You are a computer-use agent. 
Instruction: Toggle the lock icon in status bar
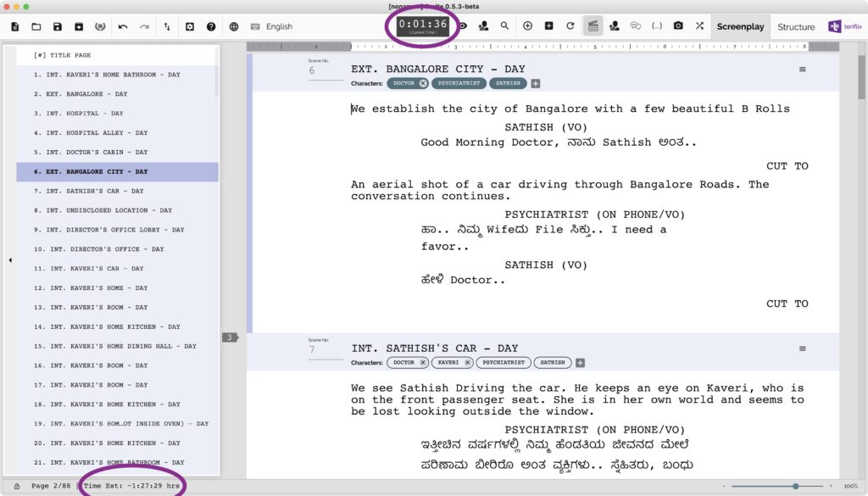tap(17, 486)
